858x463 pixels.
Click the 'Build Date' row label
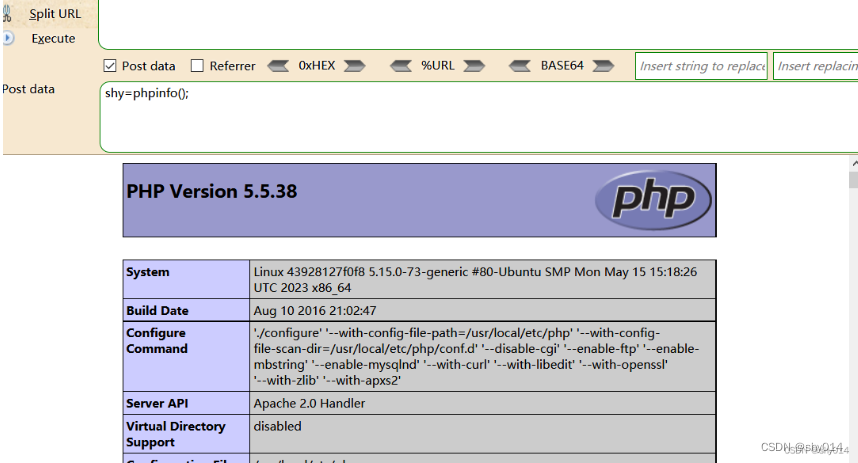(x=158, y=311)
